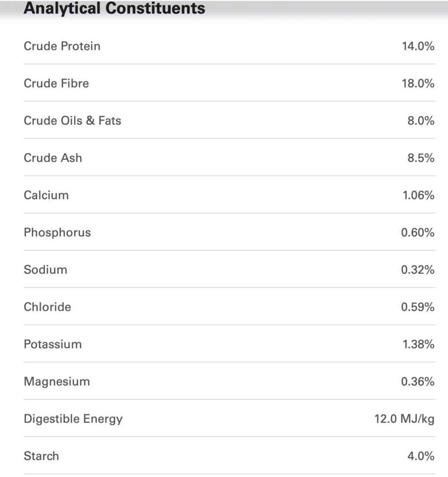Click the 8.5% Crude Ash value
This screenshot has height=477, width=448.
(421, 158)
